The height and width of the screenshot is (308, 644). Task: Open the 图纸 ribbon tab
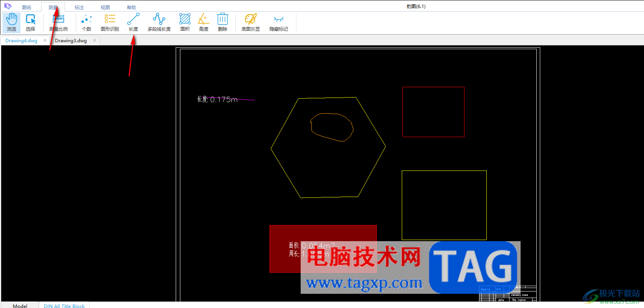pyautogui.click(x=27, y=7)
